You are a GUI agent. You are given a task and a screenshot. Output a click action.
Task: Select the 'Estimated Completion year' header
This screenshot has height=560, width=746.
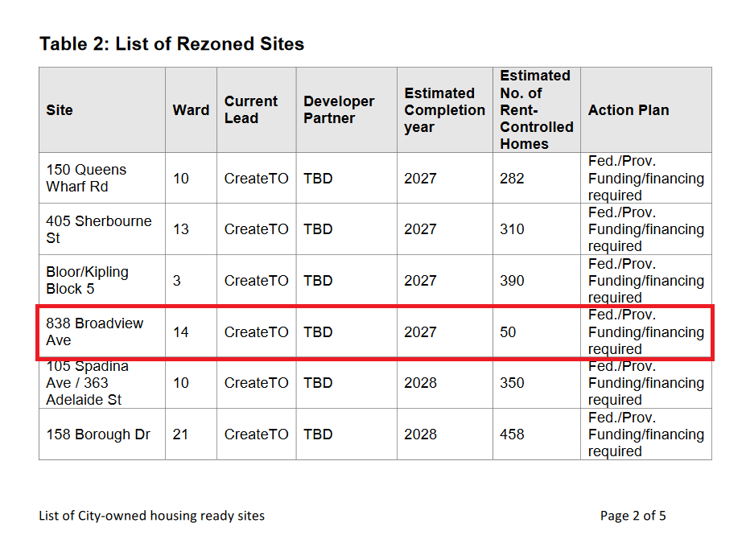coord(444,110)
